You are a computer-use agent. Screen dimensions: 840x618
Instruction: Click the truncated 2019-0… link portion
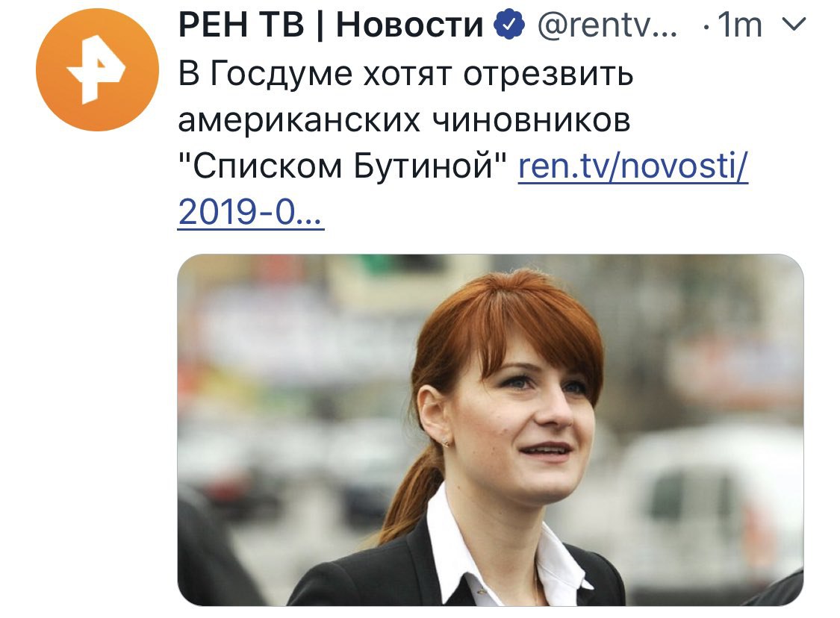(x=251, y=212)
